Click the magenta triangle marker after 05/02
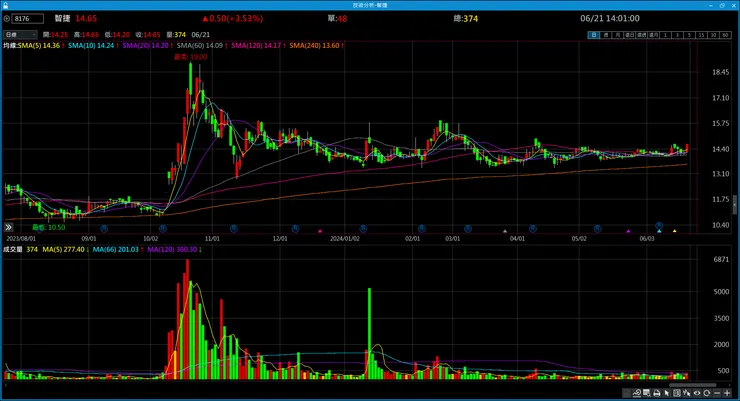 pyautogui.click(x=628, y=231)
